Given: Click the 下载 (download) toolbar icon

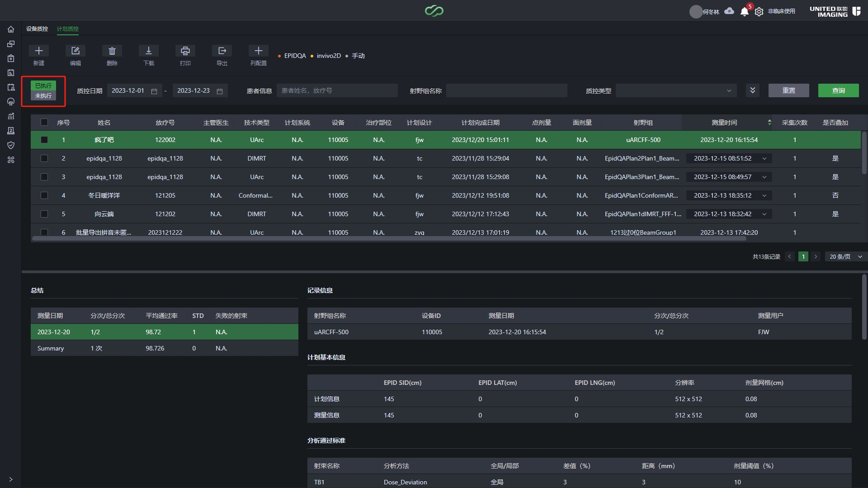Looking at the screenshot, I should click(x=149, y=51).
